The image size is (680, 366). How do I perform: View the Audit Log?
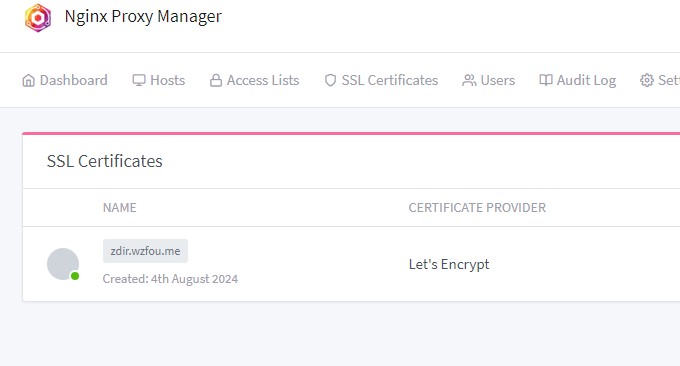pyautogui.click(x=577, y=80)
